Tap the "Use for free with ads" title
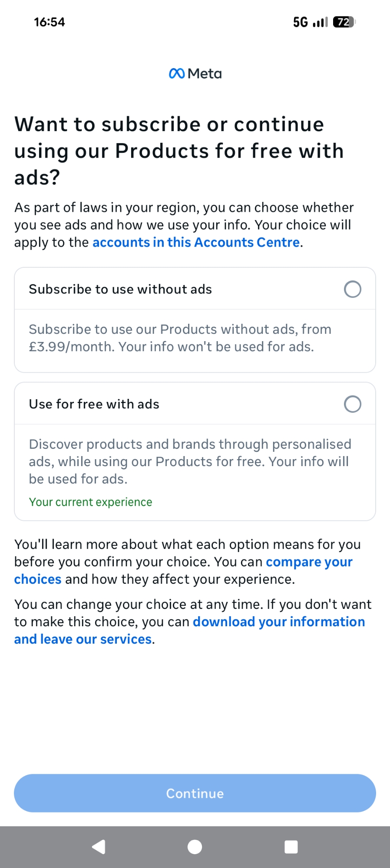Screen dimensions: 390x868 [x=94, y=404]
